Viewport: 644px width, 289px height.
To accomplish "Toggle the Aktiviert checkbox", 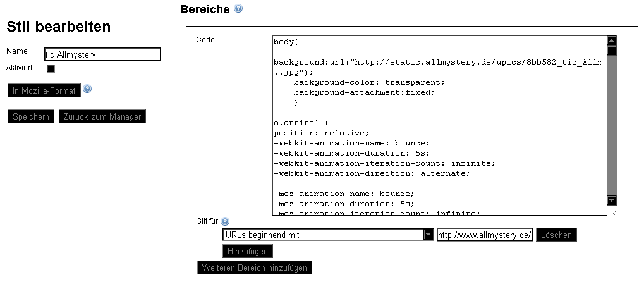I will pos(51,69).
